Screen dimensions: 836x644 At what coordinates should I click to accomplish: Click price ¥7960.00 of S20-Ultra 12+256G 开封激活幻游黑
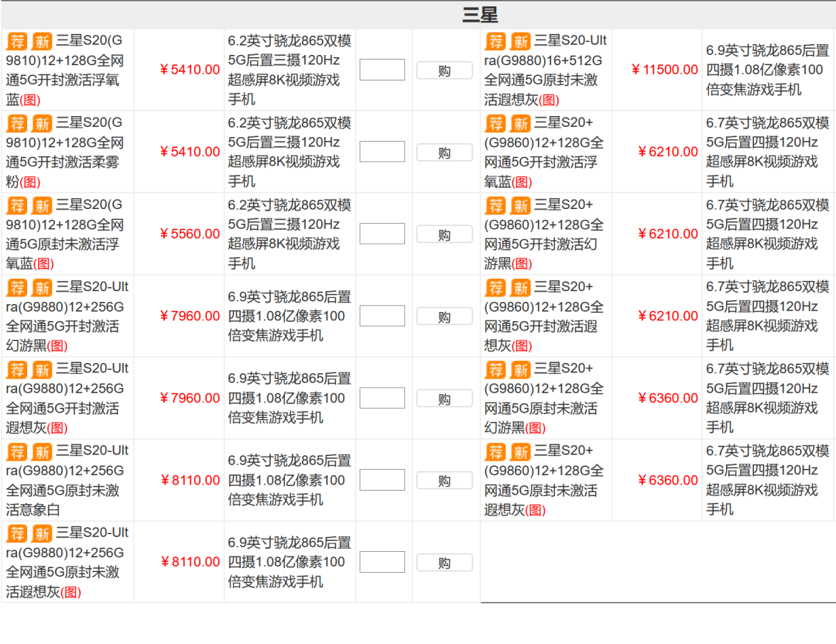190,316
